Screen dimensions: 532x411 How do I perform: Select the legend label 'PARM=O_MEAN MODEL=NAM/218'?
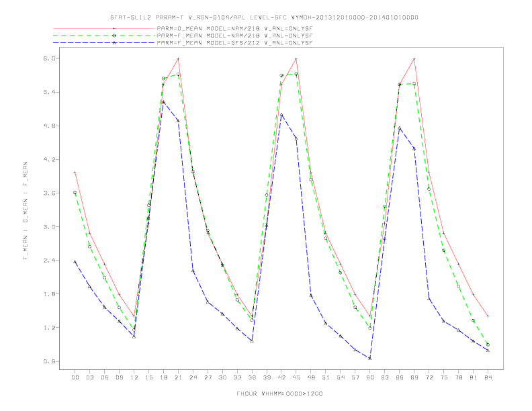234,28
